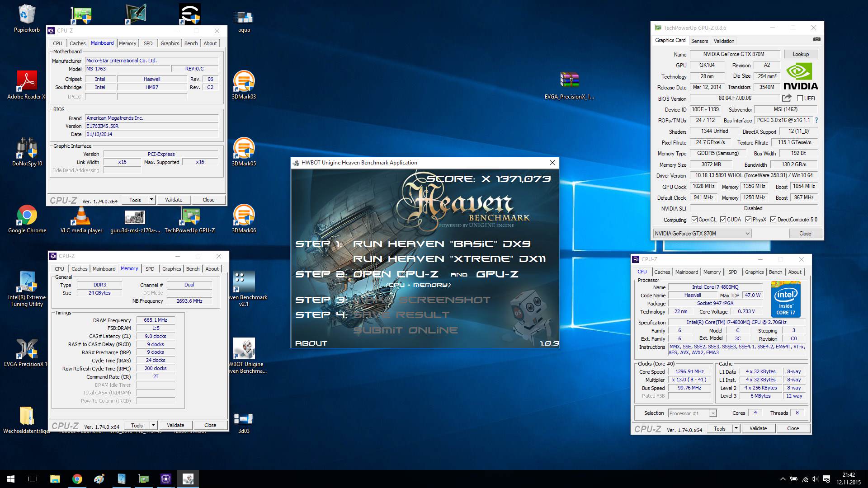Toggle the OpenCL checkbox in GPU-Z
The image size is (868, 488).
coord(694,220)
